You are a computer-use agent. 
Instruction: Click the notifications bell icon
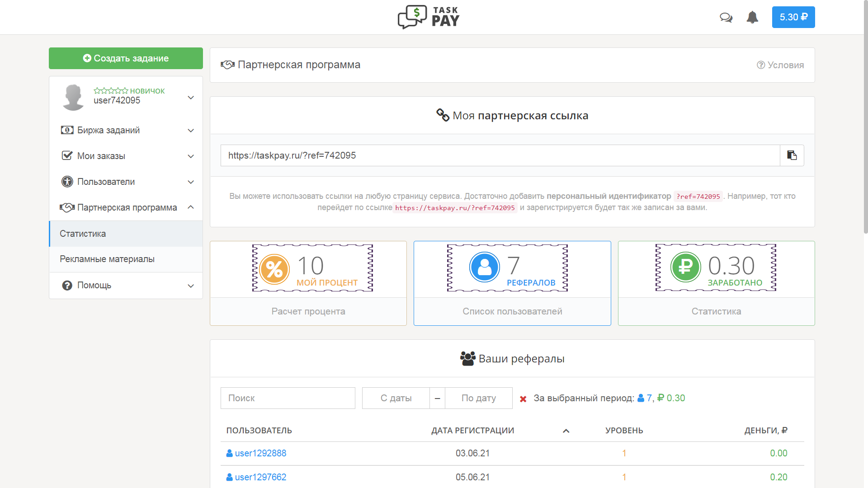click(x=753, y=17)
